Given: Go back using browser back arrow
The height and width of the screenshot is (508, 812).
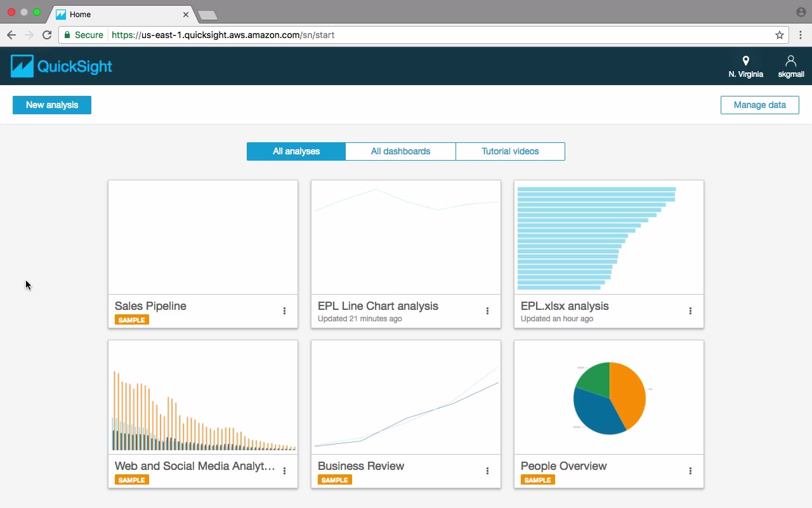Looking at the screenshot, I should (11, 35).
